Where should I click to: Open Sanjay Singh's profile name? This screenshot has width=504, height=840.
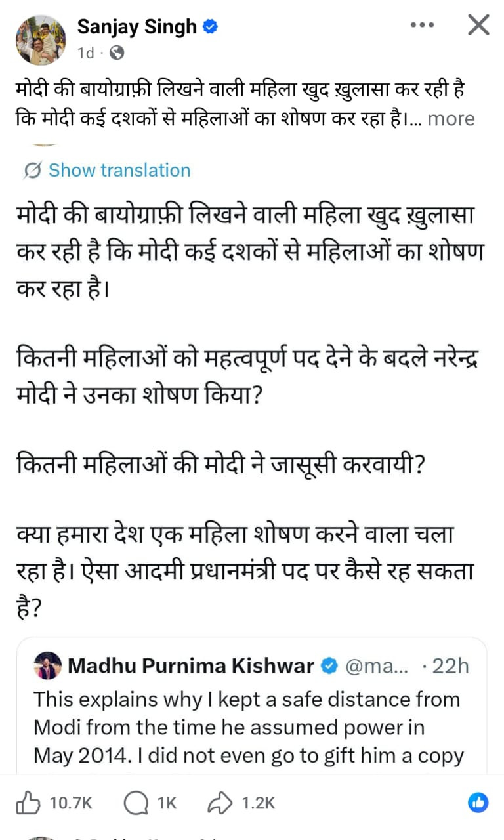pos(137,27)
